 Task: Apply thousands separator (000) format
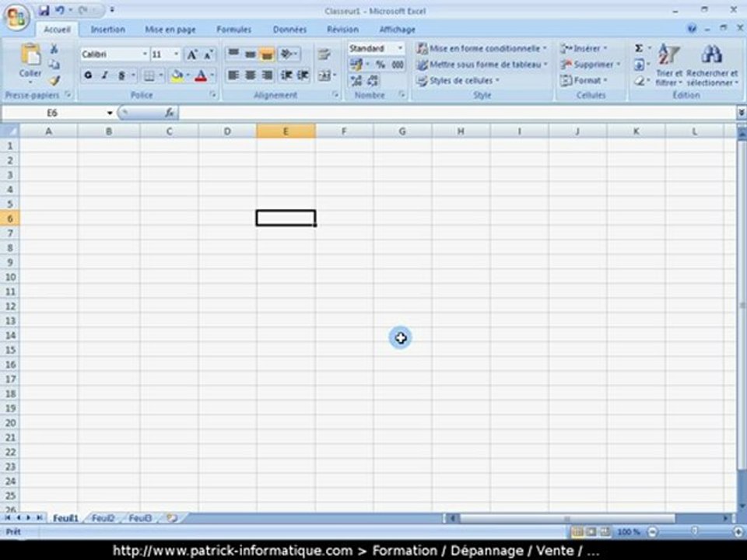coord(398,65)
